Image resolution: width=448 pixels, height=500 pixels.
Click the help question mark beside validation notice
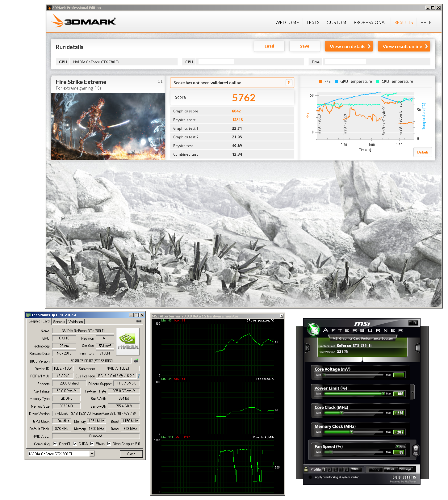tap(289, 82)
